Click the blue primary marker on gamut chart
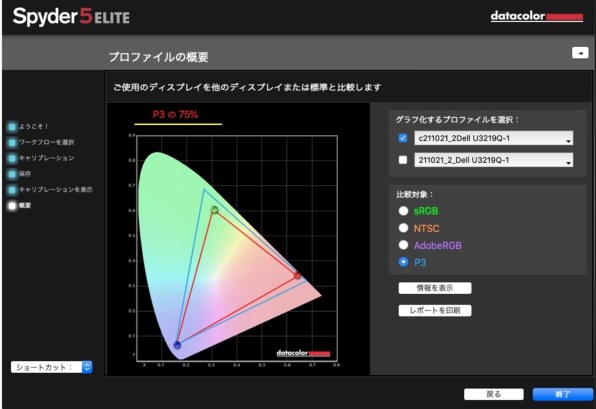This screenshot has height=409, width=596. click(x=177, y=345)
